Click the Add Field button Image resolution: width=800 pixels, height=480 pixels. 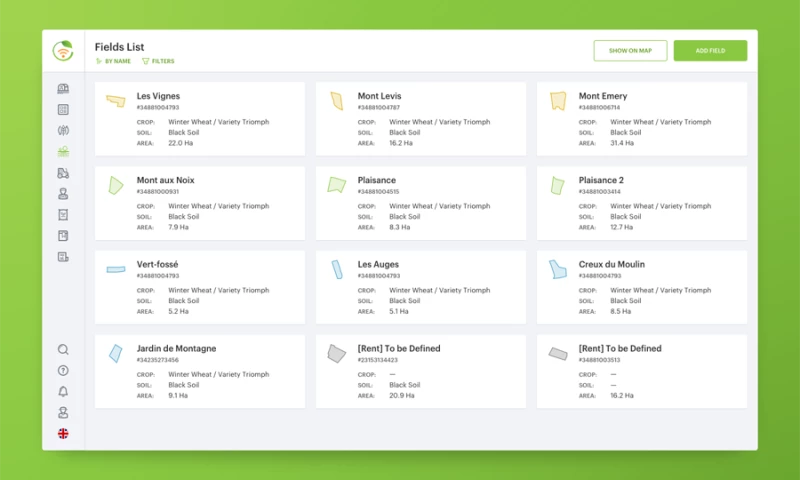pos(710,51)
